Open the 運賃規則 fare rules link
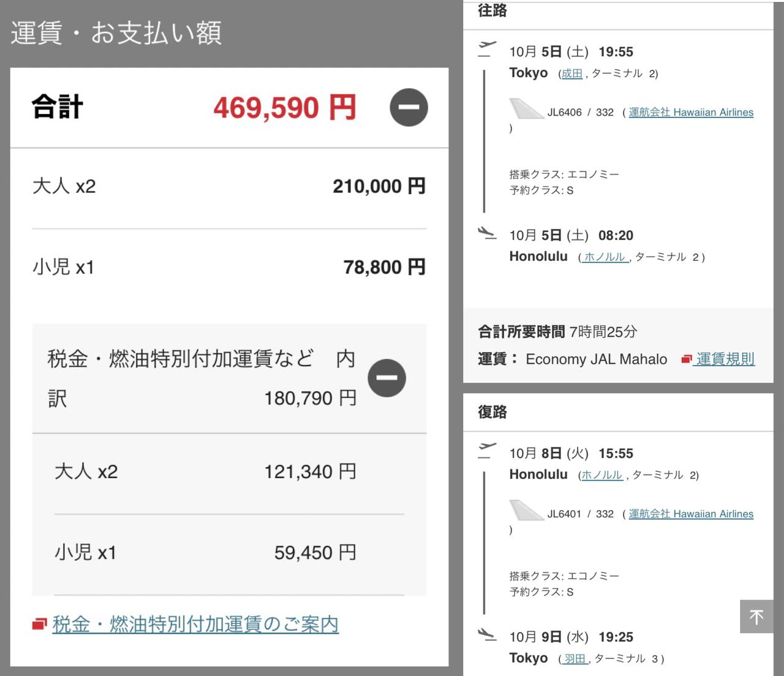The image size is (784, 676). point(725,359)
